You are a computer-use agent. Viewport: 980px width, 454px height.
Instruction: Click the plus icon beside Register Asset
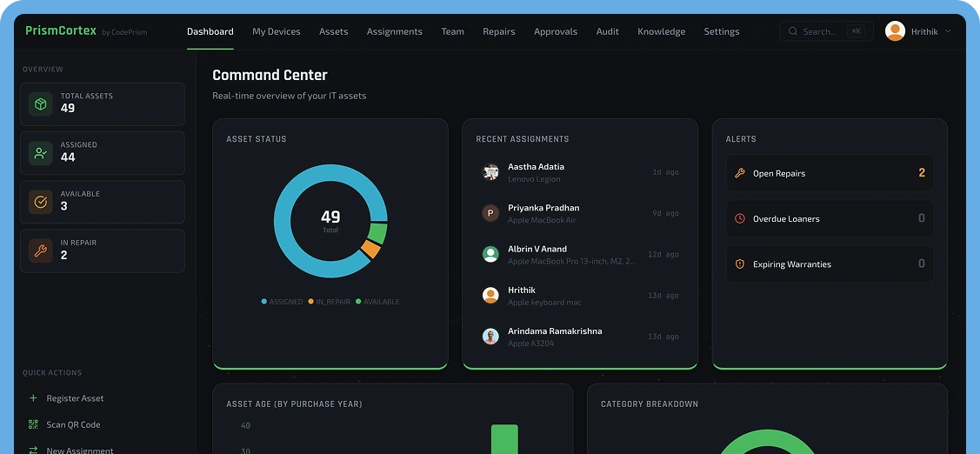coord(33,397)
